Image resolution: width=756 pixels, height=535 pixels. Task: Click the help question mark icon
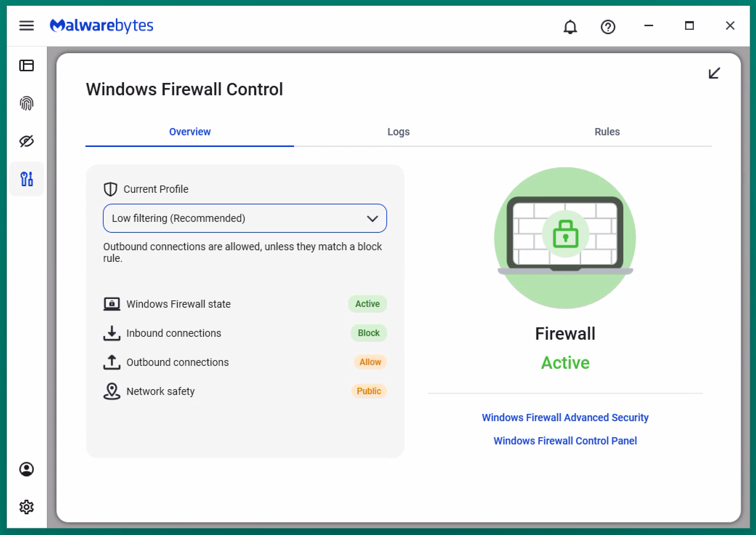608,27
